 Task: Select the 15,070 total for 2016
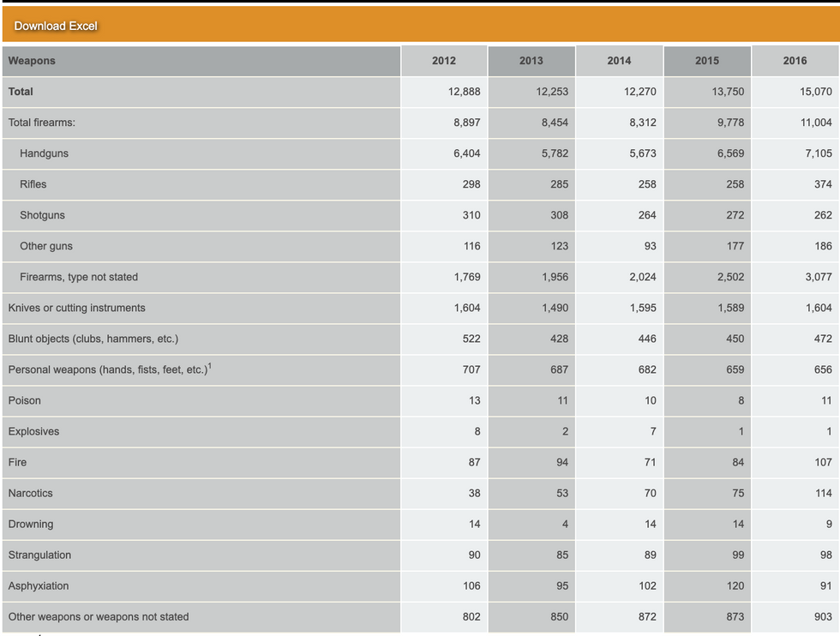tap(816, 92)
